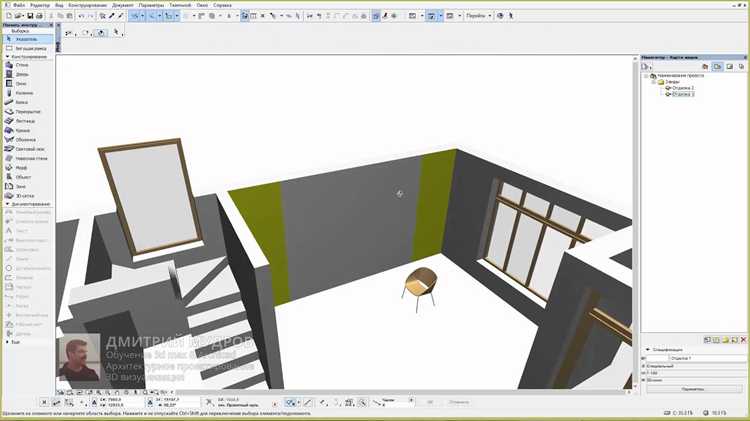750x421 pixels.
Task: Open the Вид menu
Action: pos(59,5)
